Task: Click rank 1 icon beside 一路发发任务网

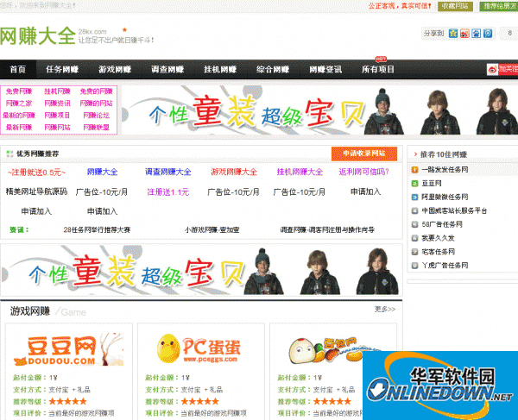Action: [414, 170]
